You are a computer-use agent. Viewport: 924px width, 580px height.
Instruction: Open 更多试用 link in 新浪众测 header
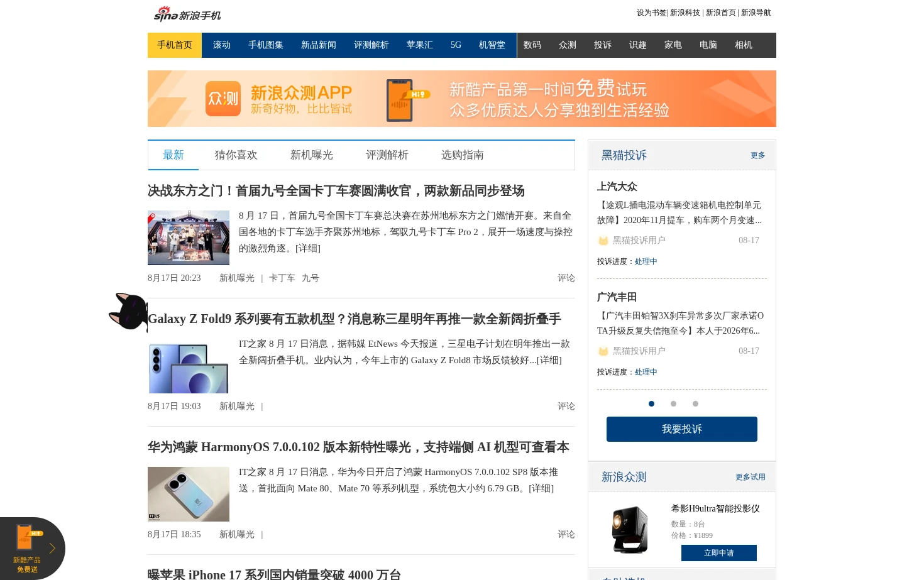tap(751, 477)
